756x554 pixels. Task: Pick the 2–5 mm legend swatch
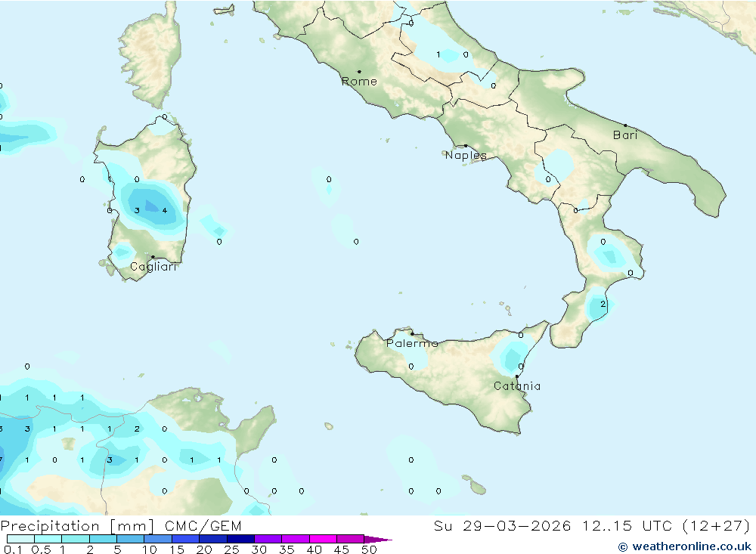click(103, 539)
